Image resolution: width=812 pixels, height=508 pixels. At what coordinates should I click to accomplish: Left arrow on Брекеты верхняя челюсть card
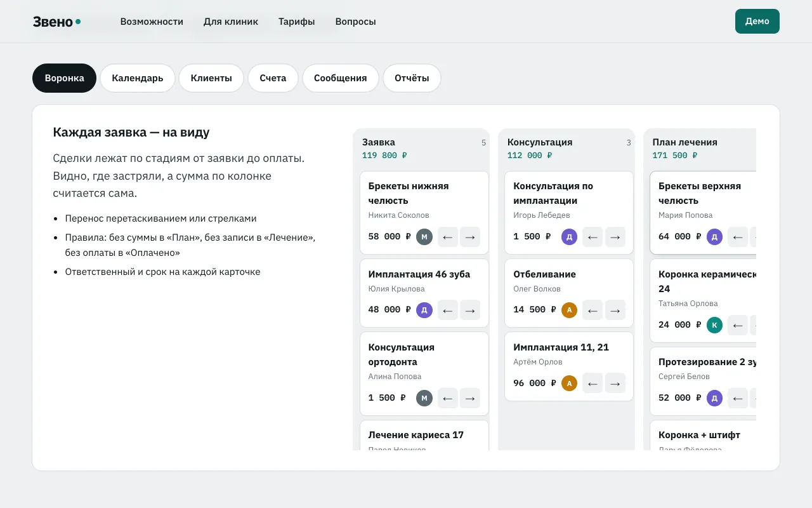pyautogui.click(x=738, y=237)
